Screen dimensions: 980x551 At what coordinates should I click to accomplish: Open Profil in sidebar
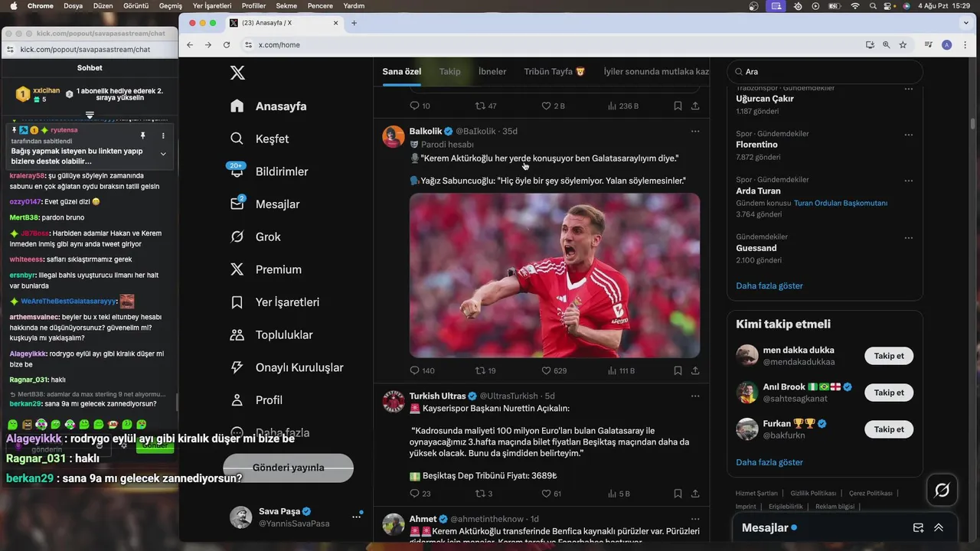coord(256,400)
